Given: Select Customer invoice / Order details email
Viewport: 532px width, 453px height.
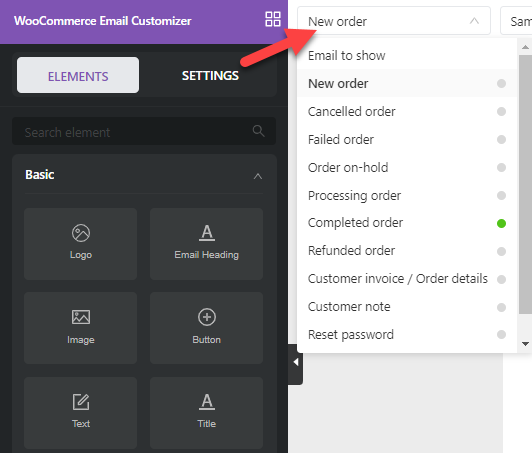Looking at the screenshot, I should coord(406,279).
